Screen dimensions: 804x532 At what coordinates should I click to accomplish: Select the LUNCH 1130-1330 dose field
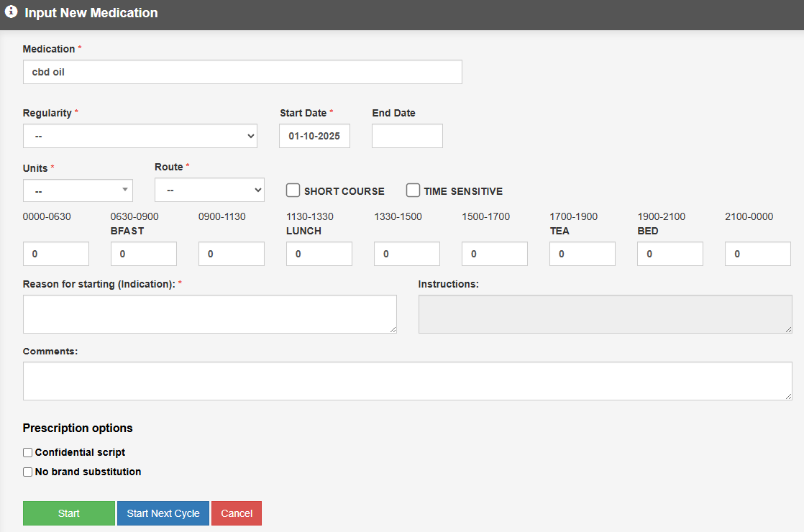point(319,254)
